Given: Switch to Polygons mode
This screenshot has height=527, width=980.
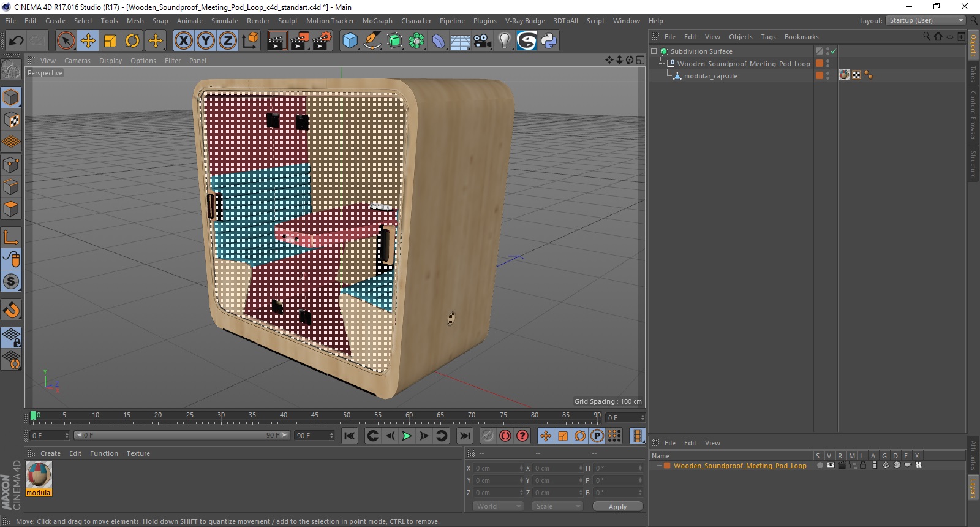Looking at the screenshot, I should click(x=11, y=209).
